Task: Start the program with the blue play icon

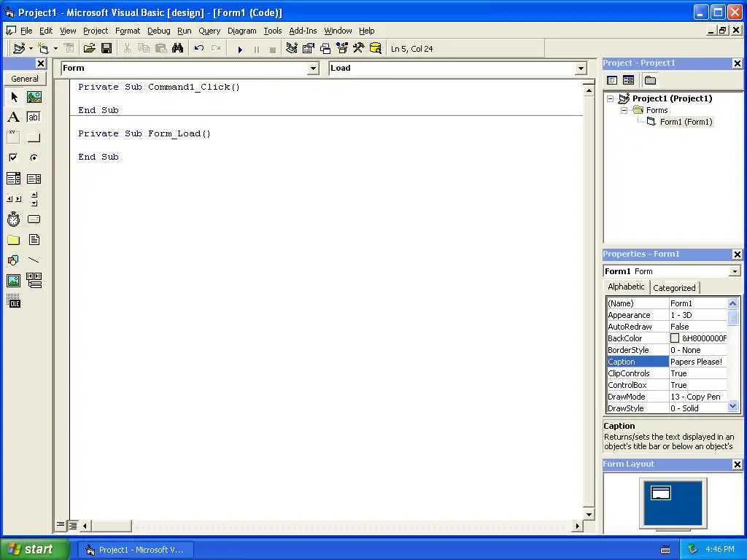Action: tap(240, 49)
